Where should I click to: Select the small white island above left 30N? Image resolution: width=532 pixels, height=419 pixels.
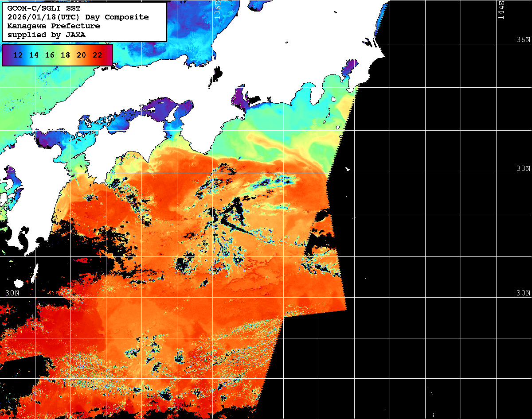tap(18, 283)
